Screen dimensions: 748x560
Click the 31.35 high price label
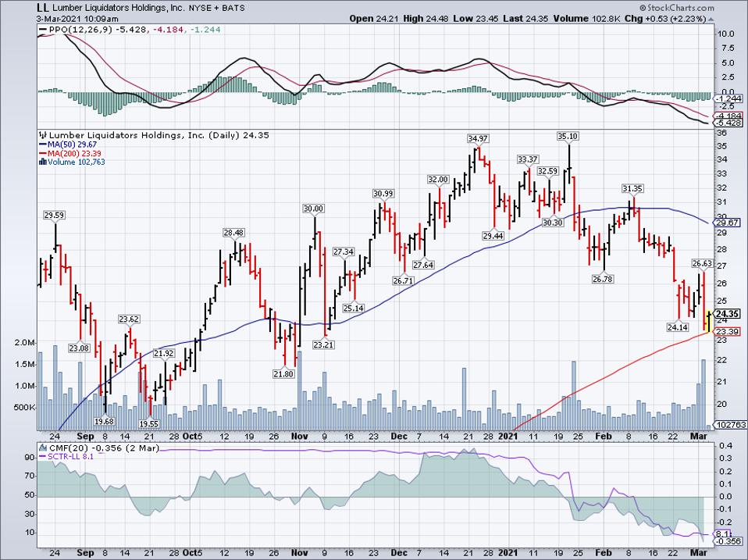point(632,189)
